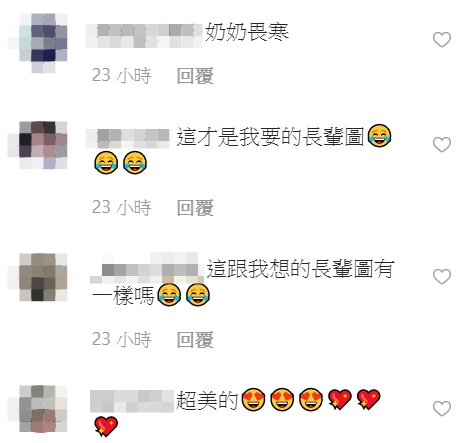Click the 奶奶畏寒 comment text

(x=247, y=32)
